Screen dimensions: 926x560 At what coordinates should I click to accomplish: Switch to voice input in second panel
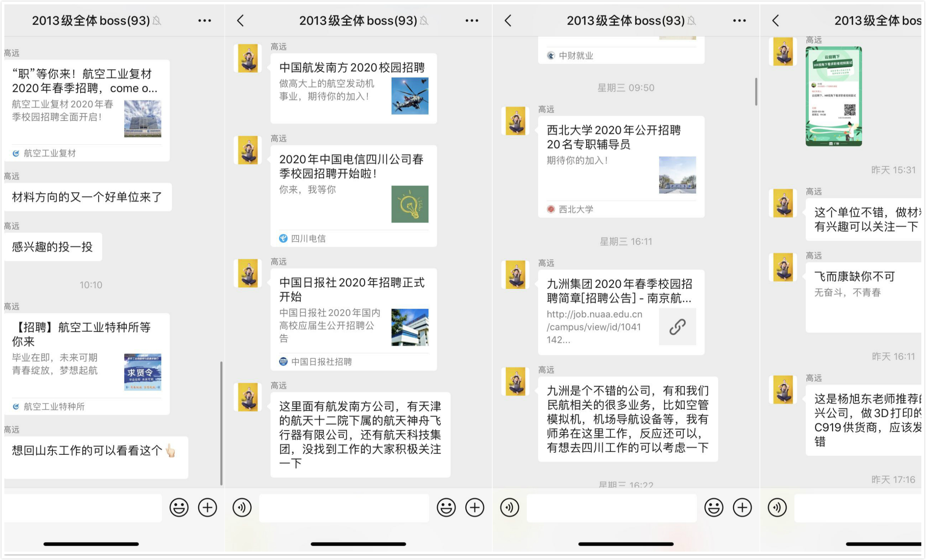point(242,508)
